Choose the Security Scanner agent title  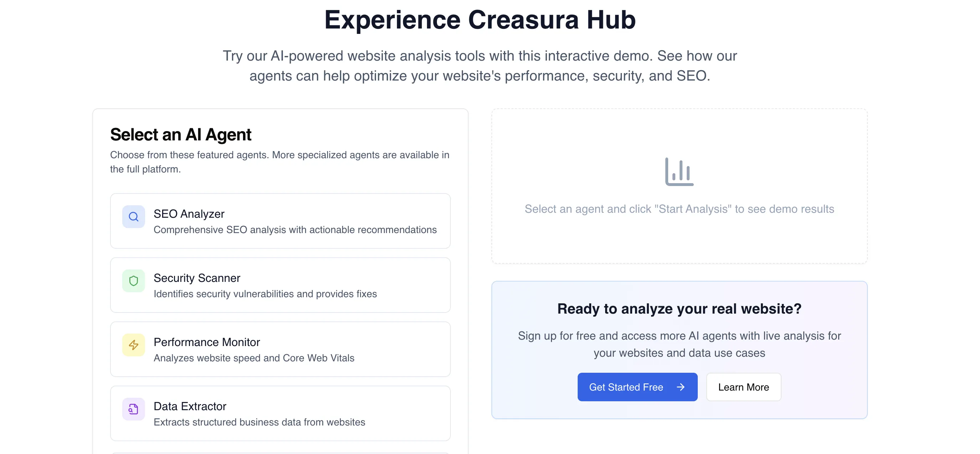[197, 278]
